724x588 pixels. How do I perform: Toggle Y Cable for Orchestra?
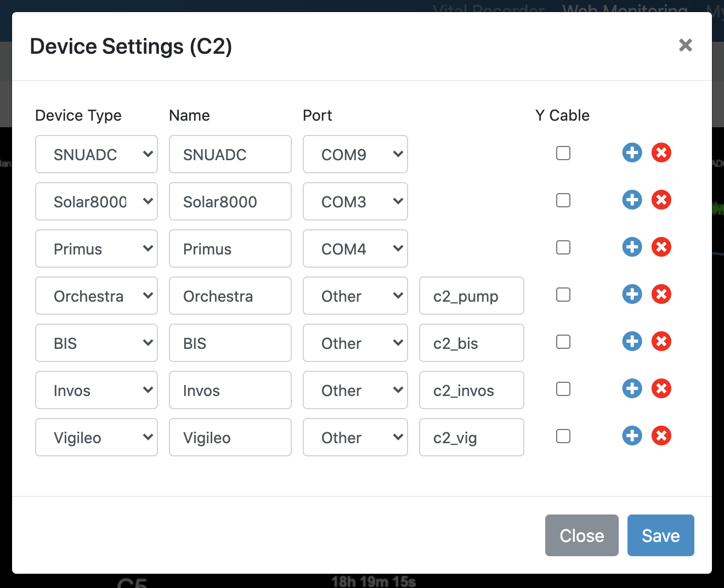coord(563,295)
